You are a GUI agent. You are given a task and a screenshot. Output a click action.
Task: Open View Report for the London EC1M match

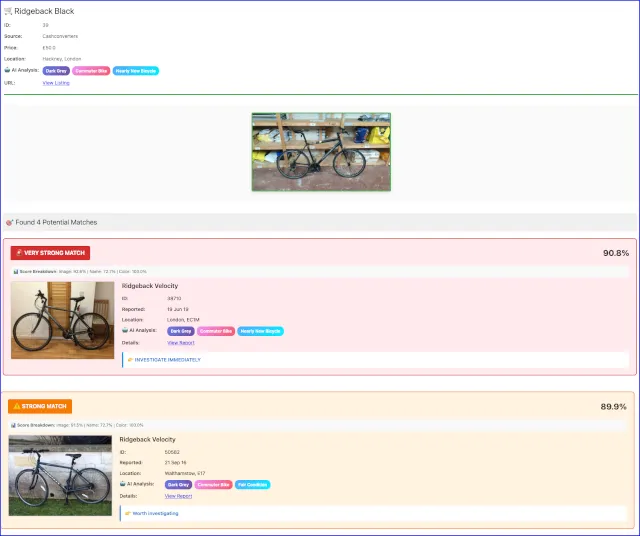[181, 343]
